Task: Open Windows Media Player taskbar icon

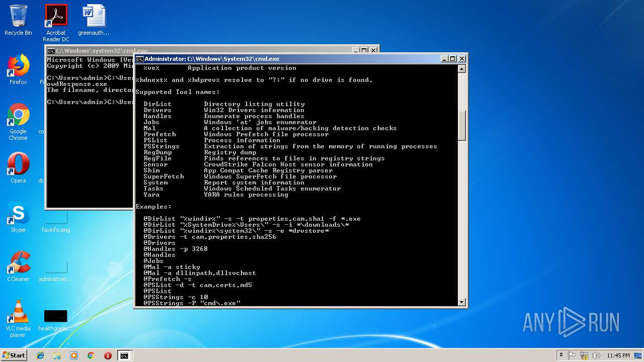Action: click(x=74, y=355)
